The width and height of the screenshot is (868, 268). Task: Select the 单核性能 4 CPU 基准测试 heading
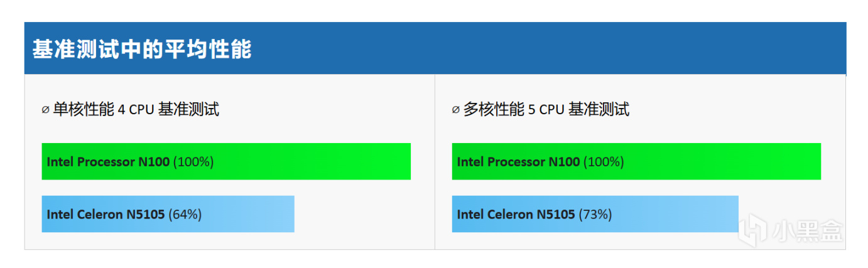(x=136, y=110)
